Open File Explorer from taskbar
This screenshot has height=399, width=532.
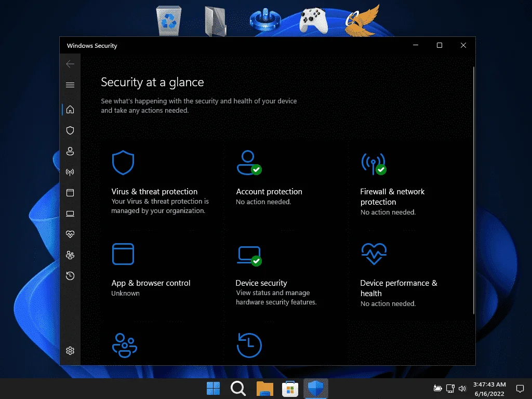point(264,388)
